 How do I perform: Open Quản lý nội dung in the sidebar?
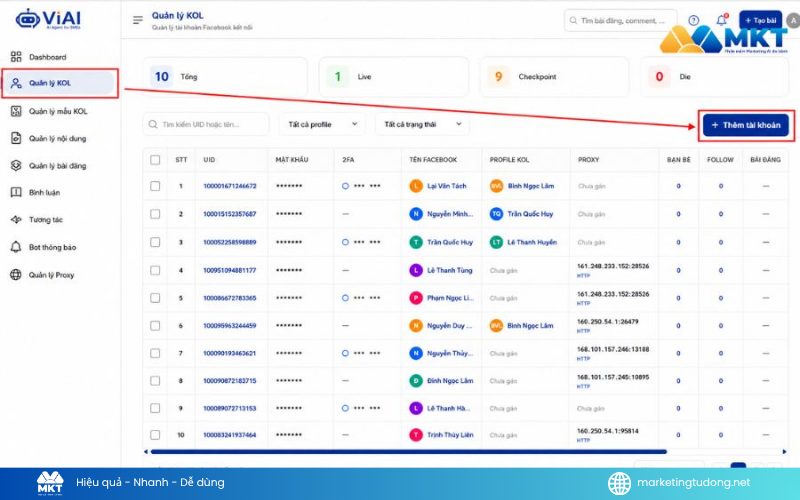click(x=58, y=138)
